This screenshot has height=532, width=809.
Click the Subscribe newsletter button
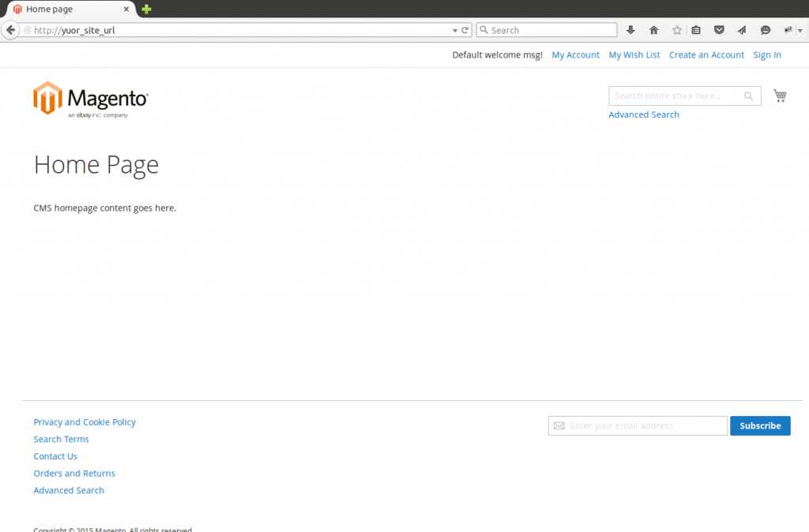[x=760, y=425]
